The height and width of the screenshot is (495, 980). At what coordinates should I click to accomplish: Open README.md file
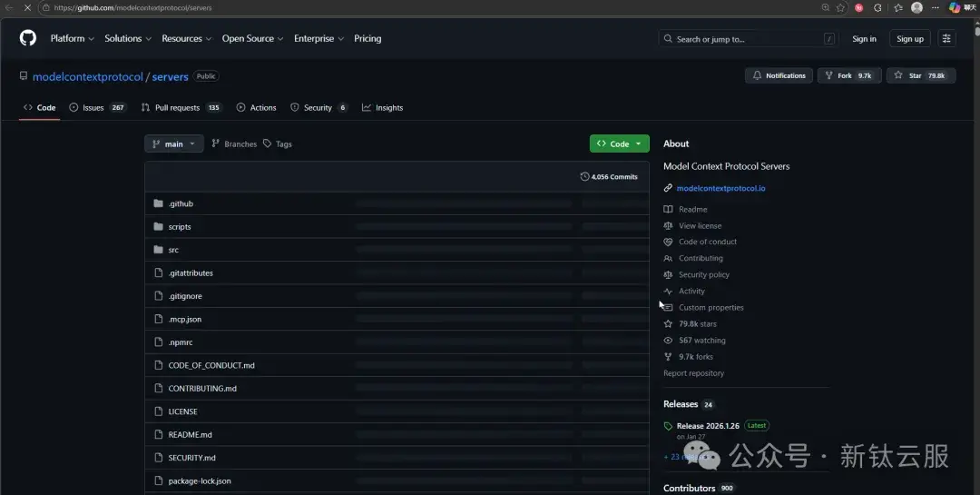pos(190,435)
